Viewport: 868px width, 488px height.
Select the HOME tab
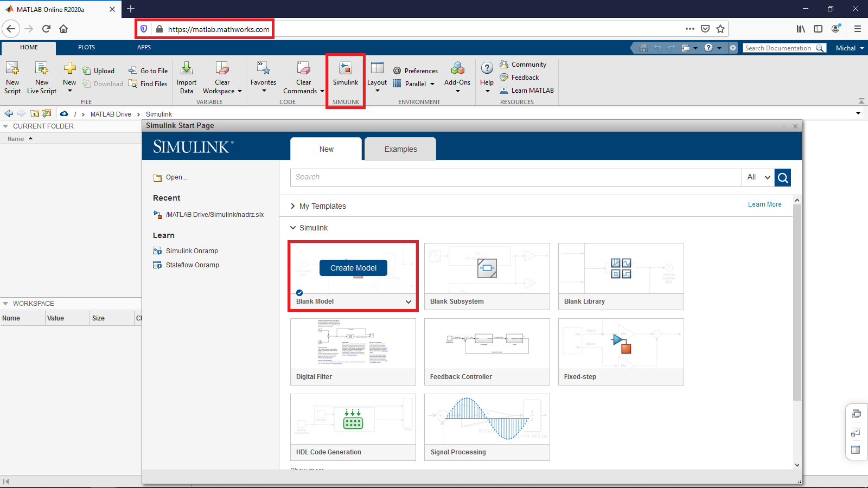[29, 47]
